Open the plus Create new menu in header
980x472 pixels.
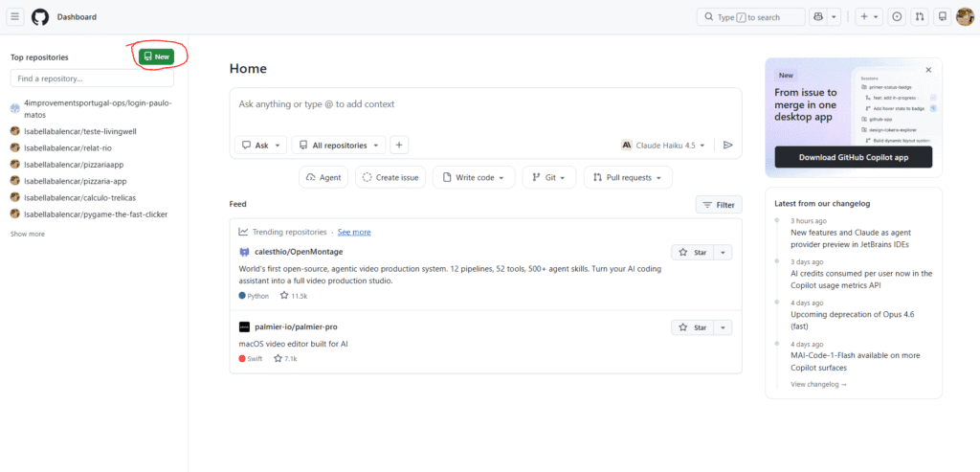pyautogui.click(x=869, y=17)
